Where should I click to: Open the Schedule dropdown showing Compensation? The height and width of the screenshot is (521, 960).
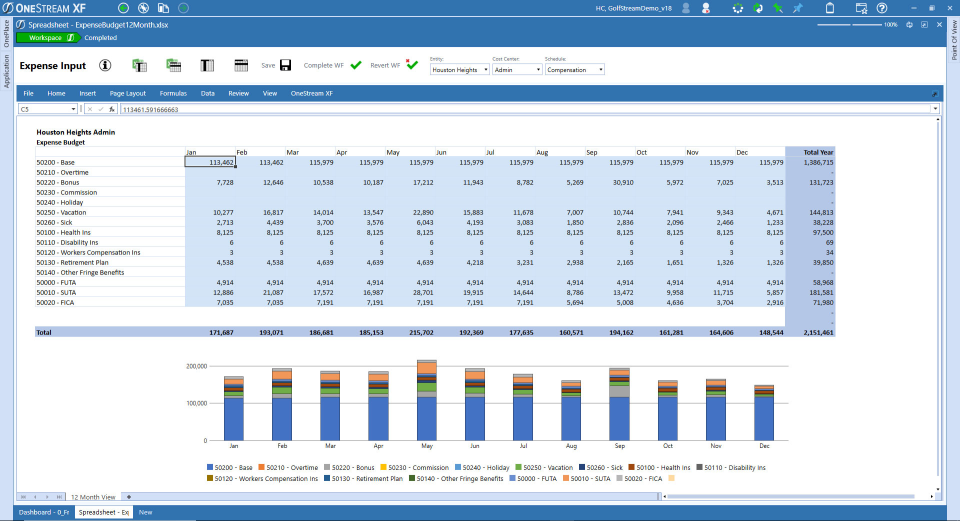(x=575, y=70)
